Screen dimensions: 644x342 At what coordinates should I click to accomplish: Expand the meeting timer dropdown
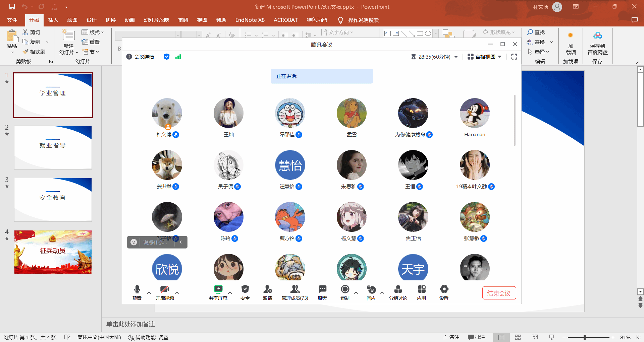click(456, 57)
